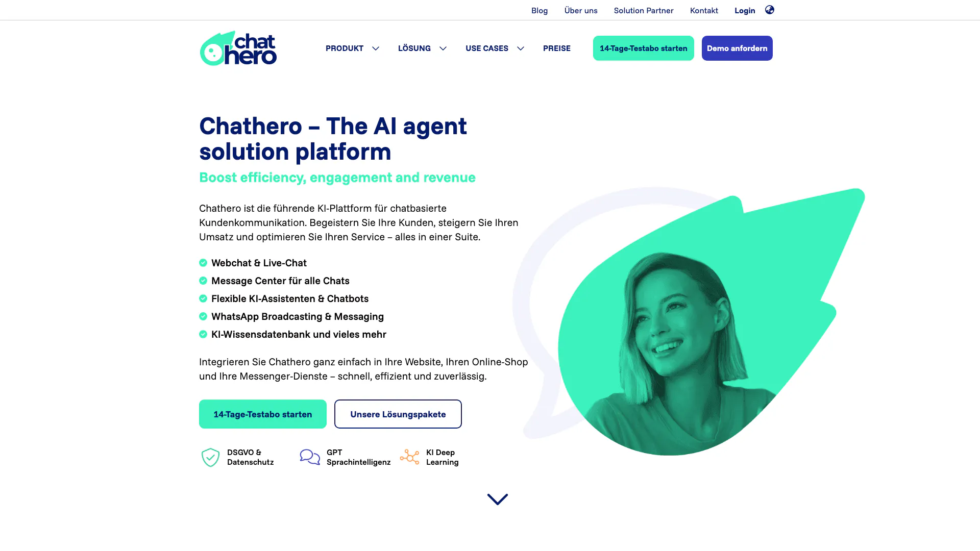980x551 pixels.
Task: Click the Unsere Lösungspakete button
Action: click(x=398, y=414)
